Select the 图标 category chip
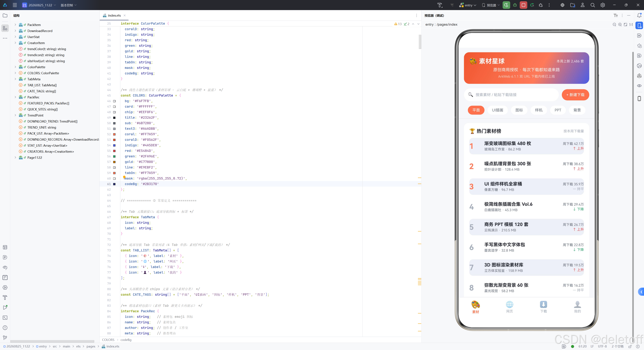The width and height of the screenshot is (644, 350). click(x=519, y=110)
